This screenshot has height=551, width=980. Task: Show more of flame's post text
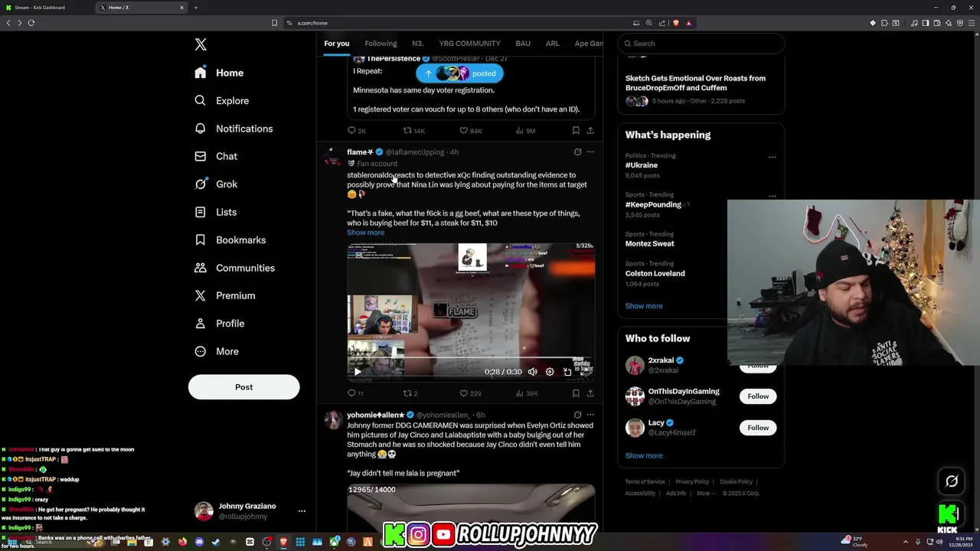(x=365, y=233)
